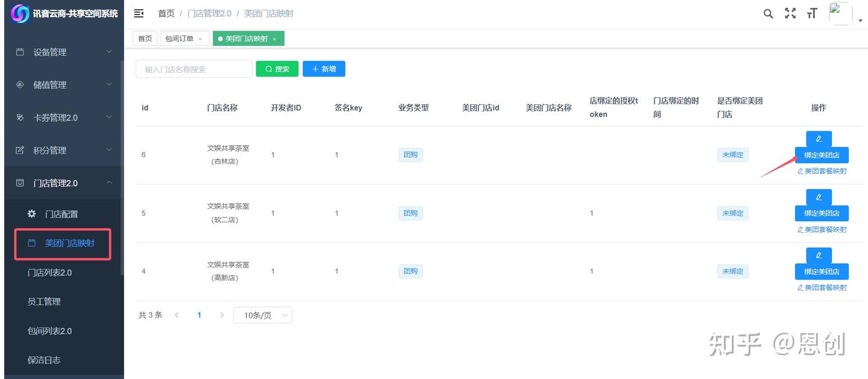Image resolution: width=868 pixels, height=379 pixels.
Task: Click the 卡券管理2.0 menu icon
Action: pos(20,117)
